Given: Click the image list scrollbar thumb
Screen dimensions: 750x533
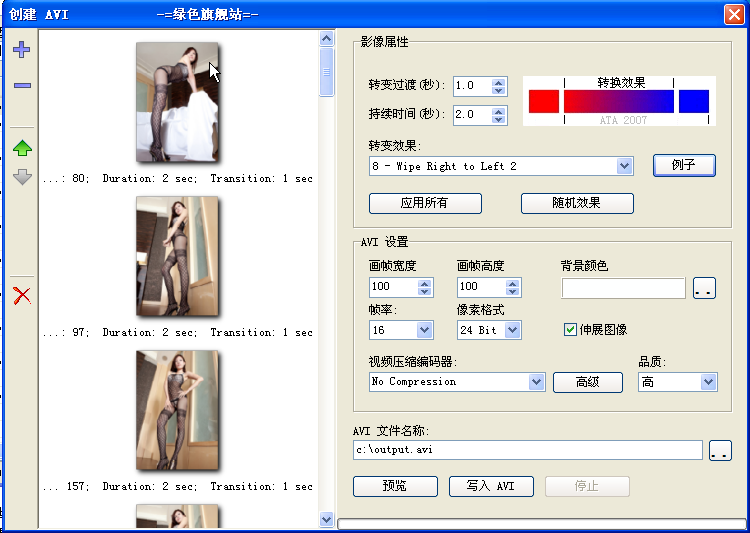Looking at the screenshot, I should [327, 72].
